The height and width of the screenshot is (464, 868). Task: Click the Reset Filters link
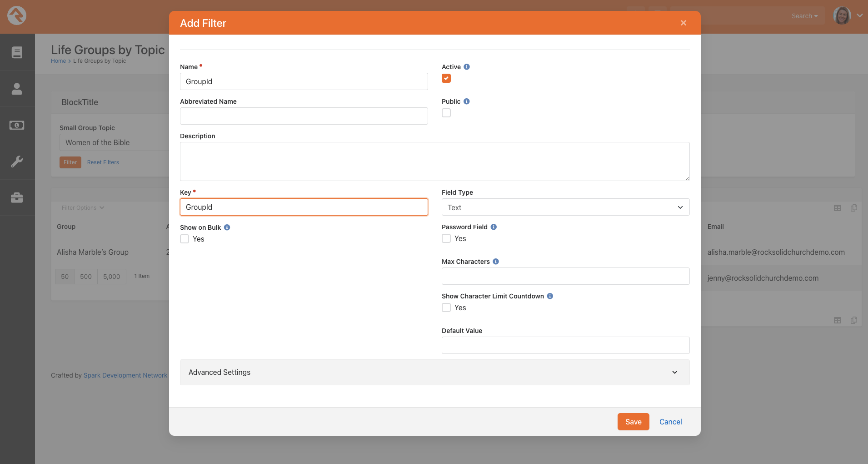(103, 162)
